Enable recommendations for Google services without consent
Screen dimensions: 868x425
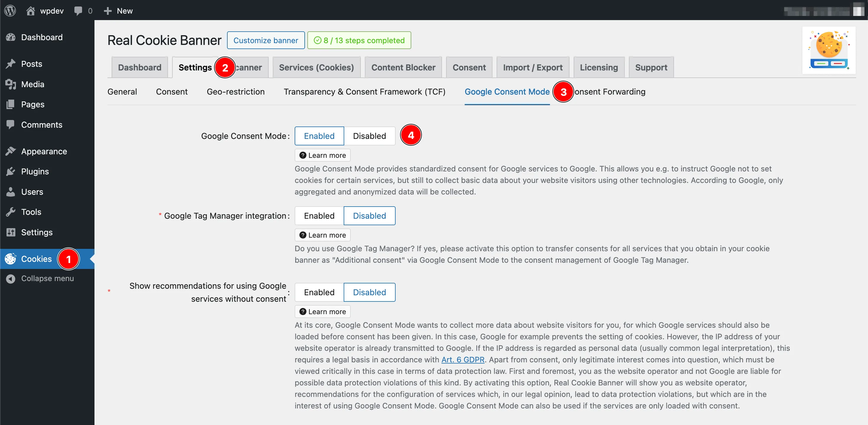pos(319,292)
